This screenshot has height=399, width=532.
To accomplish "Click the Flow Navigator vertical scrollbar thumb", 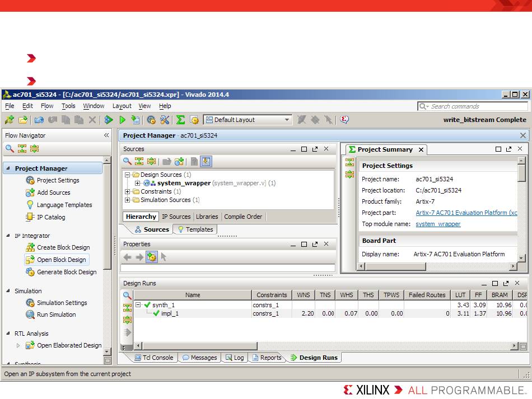I will (107, 217).
